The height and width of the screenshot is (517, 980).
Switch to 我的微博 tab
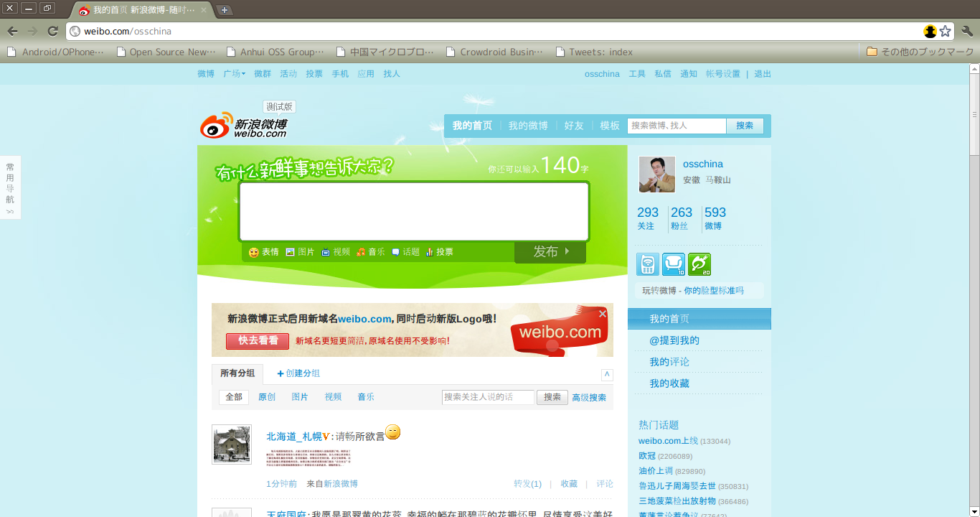pyautogui.click(x=528, y=126)
